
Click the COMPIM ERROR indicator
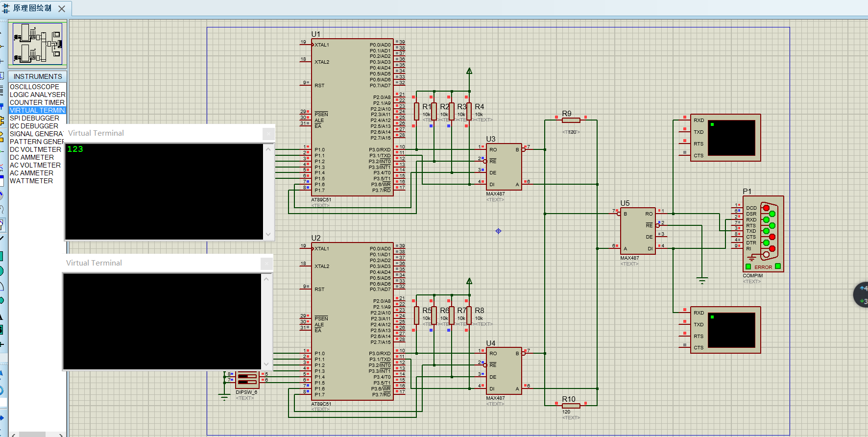pyautogui.click(x=763, y=267)
